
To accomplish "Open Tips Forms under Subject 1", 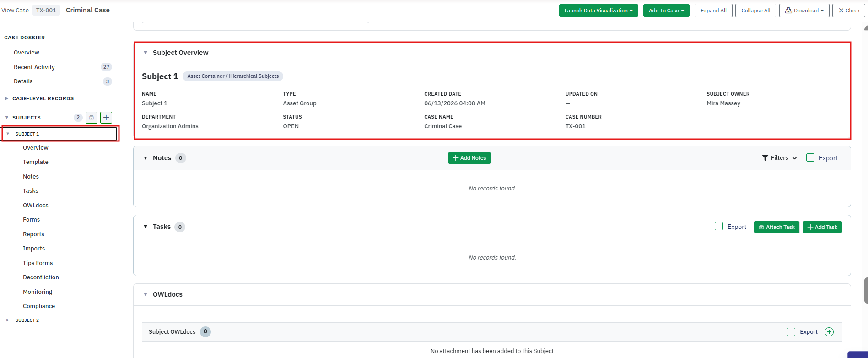I will pyautogui.click(x=38, y=263).
